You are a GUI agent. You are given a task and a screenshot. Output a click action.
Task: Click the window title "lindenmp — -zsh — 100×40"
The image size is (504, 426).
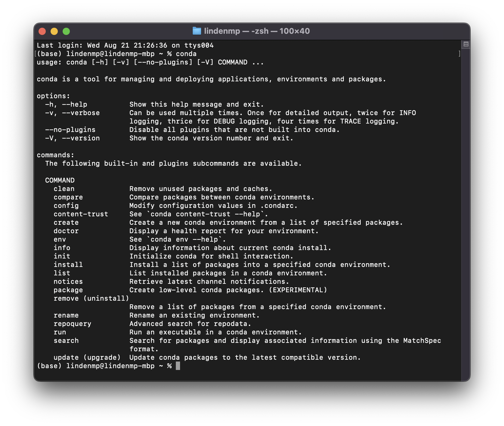(257, 31)
